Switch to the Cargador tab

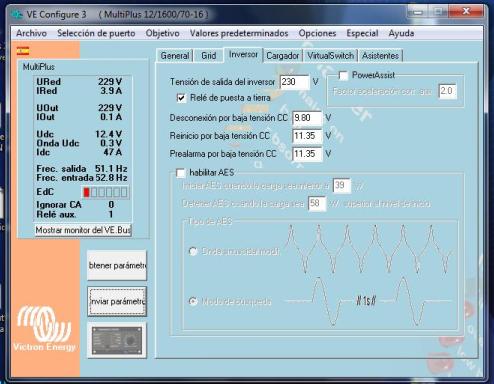[x=283, y=56]
